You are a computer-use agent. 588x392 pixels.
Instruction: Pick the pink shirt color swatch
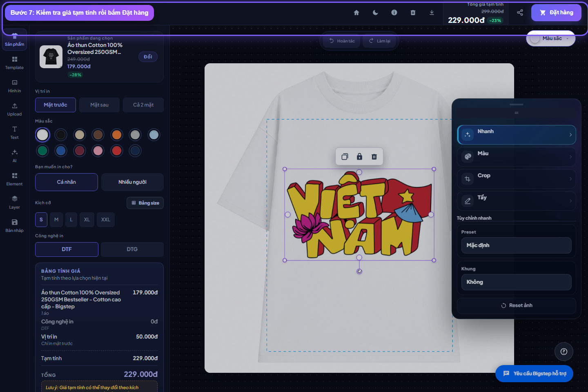click(98, 151)
